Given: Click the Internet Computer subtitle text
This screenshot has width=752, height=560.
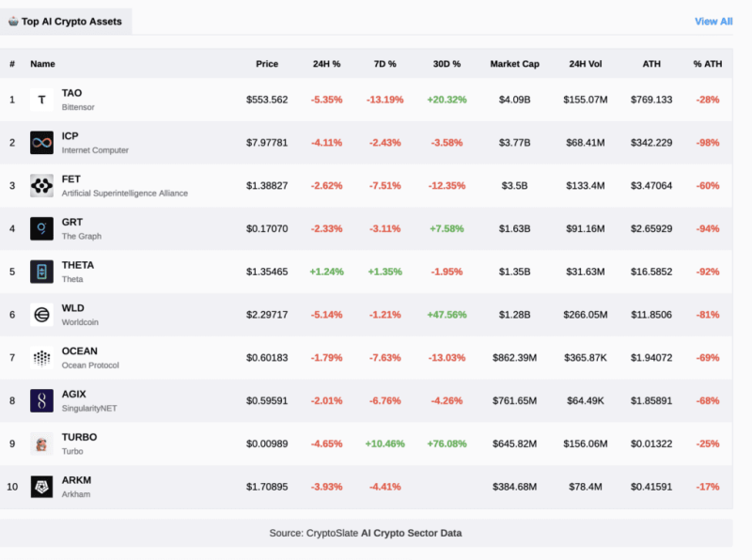Looking at the screenshot, I should click(x=95, y=150).
